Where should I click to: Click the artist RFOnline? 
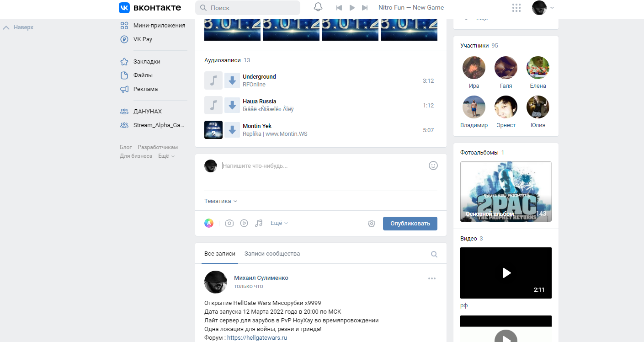pos(254,85)
